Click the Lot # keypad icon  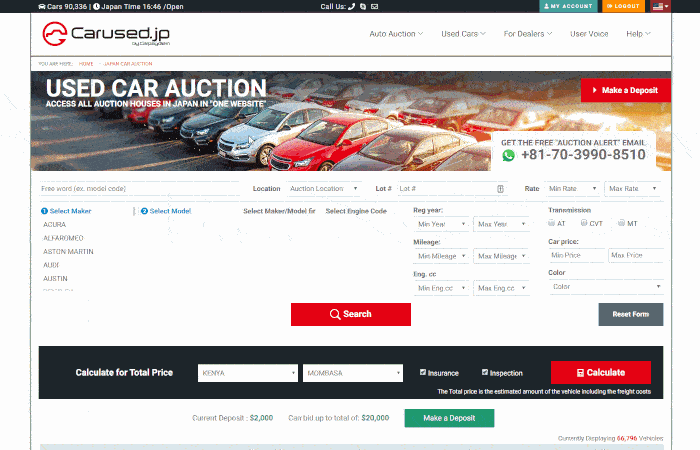pos(500,189)
